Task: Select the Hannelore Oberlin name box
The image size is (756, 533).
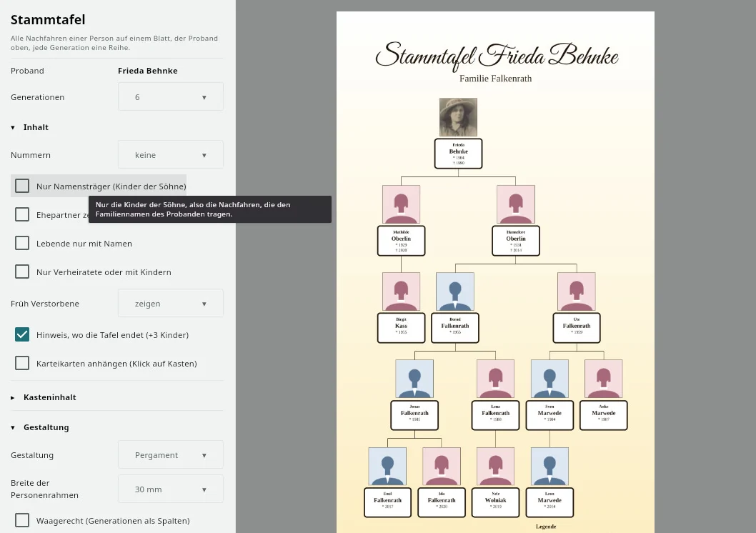Action: click(515, 241)
